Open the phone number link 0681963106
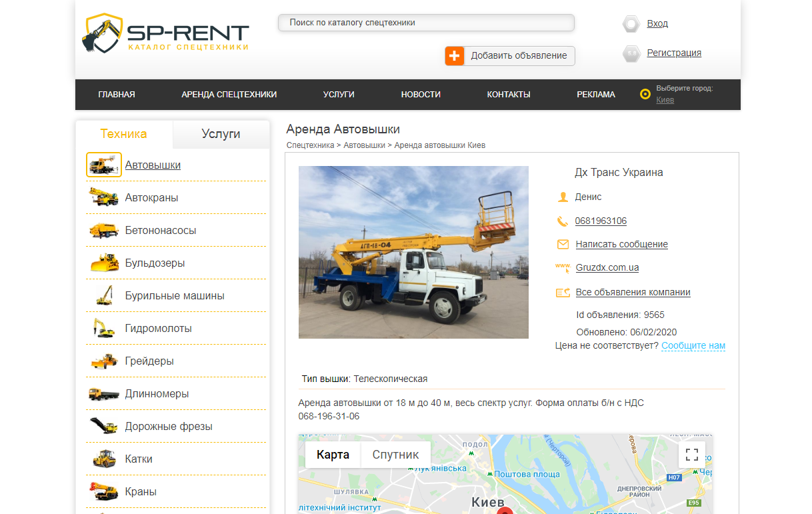Screen dimensions: 812x514 coord(601,221)
